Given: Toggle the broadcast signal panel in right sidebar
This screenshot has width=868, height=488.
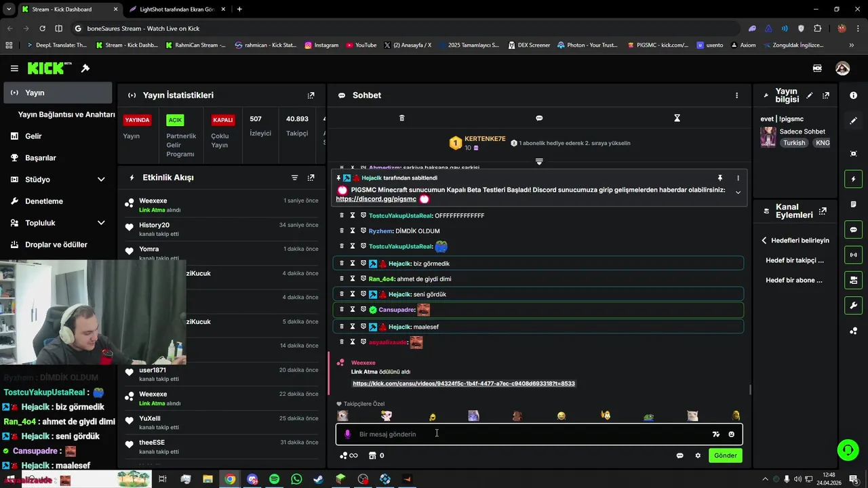Looking at the screenshot, I should (x=853, y=255).
